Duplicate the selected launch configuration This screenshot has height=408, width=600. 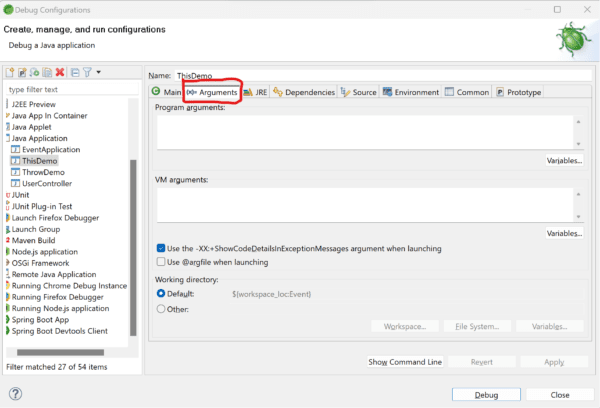(47, 73)
